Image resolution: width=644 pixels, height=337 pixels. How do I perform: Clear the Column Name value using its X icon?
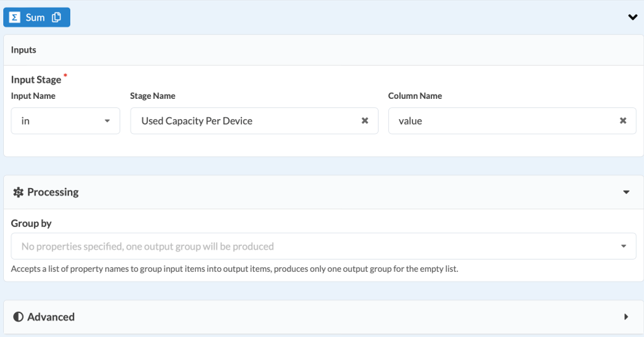(623, 121)
